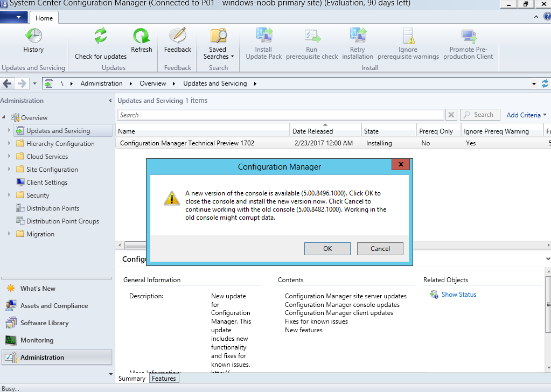Viewport: 551px width, 392px height.
Task: Switch to the Features tab
Action: click(x=164, y=379)
